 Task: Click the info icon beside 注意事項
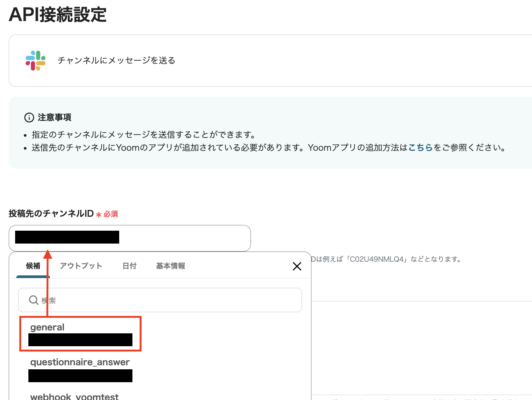pos(30,117)
